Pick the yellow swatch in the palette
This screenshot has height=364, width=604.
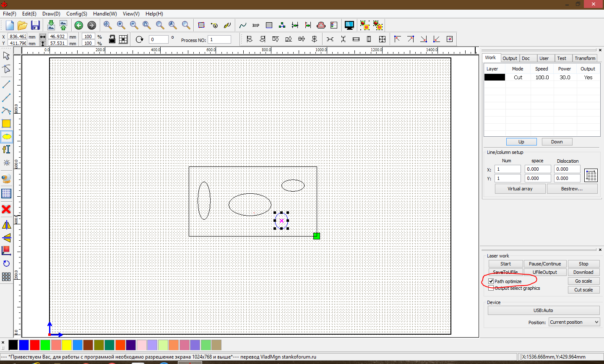(67, 345)
